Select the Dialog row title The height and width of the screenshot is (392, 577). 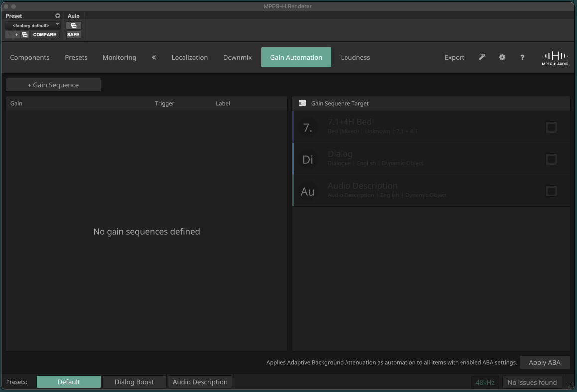click(340, 154)
